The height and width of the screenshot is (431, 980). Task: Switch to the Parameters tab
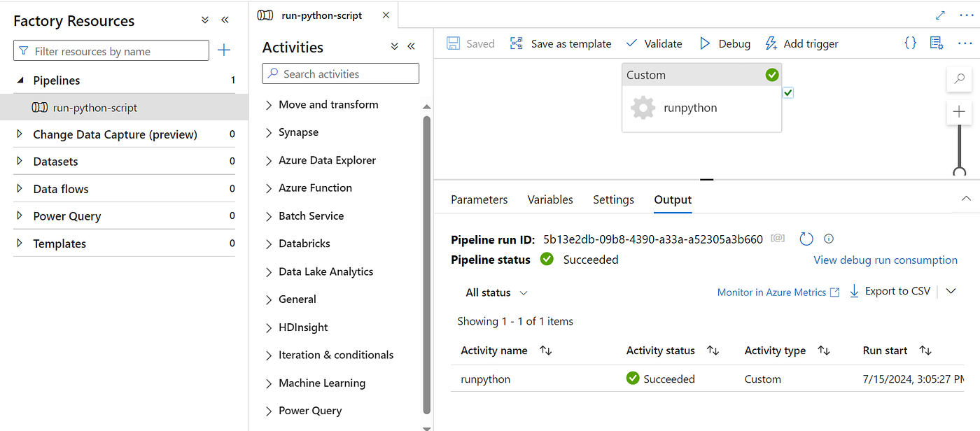[479, 199]
